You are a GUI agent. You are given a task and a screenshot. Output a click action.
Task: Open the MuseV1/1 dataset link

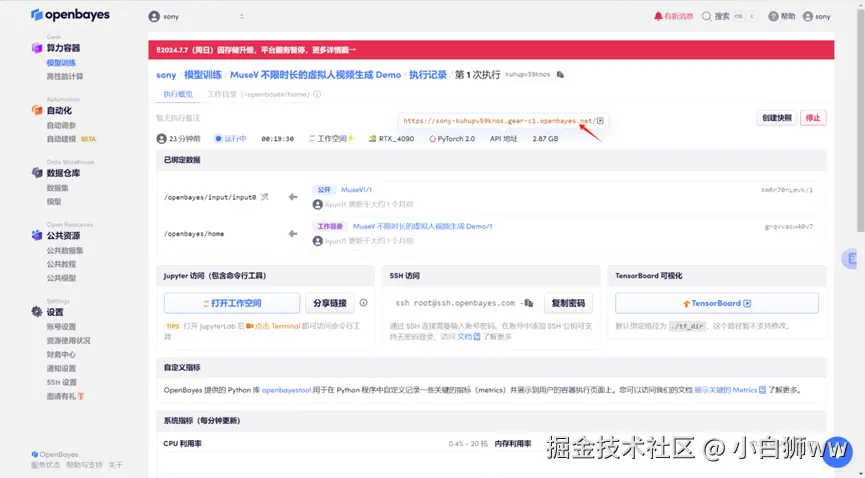356,190
